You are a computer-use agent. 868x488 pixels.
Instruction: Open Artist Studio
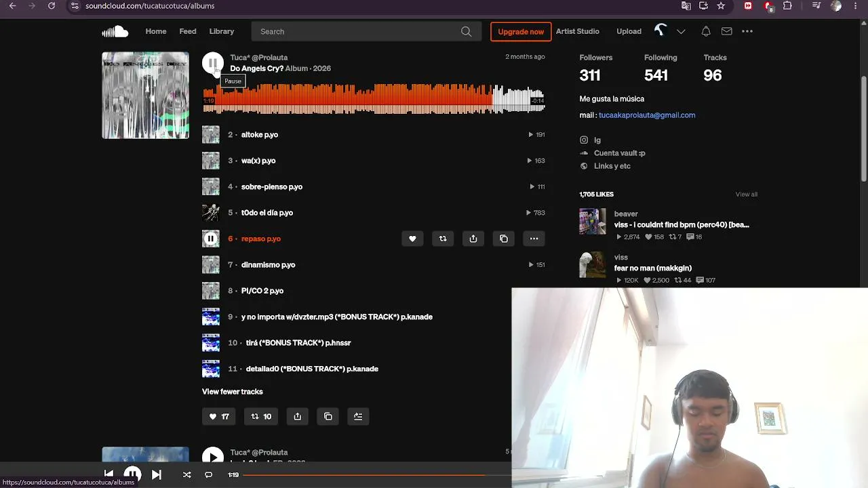(x=578, y=31)
